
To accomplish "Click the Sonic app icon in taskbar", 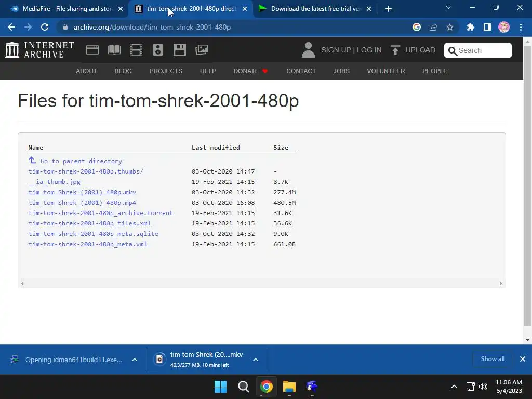I will (312, 386).
